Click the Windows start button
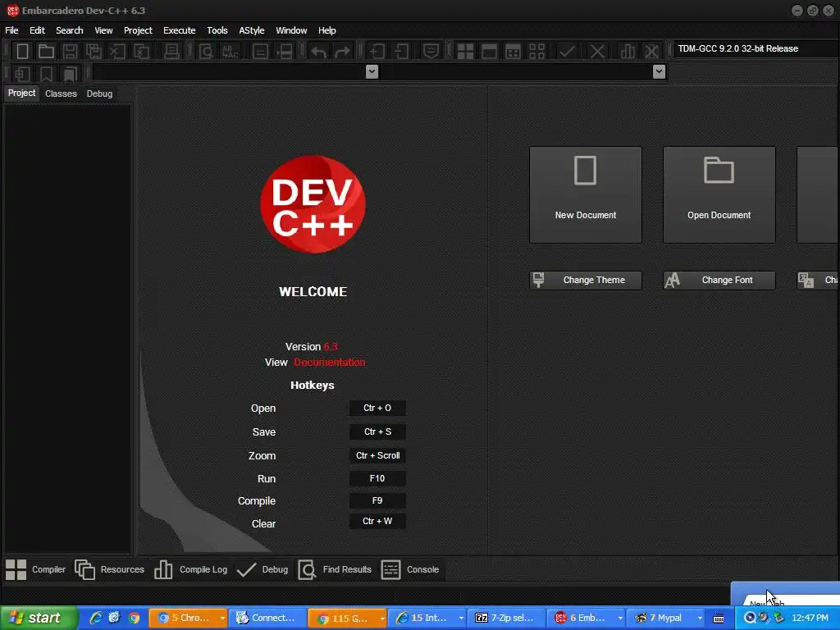840x630 pixels. (38, 619)
